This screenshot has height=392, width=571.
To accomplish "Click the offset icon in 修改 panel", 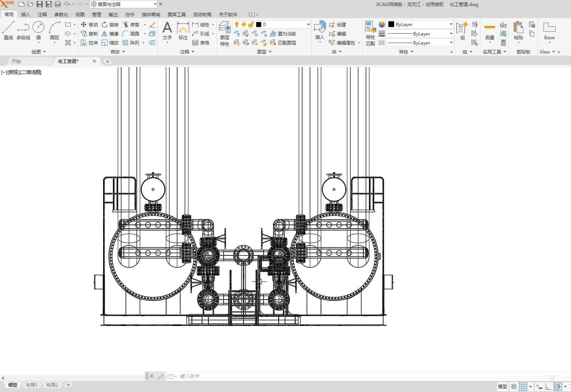I will pyautogui.click(x=152, y=43).
